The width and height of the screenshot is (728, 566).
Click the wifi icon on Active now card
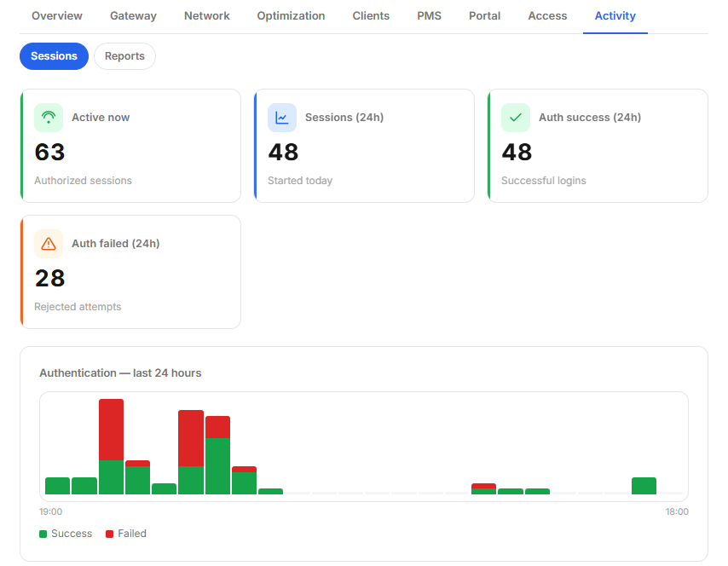coord(49,118)
